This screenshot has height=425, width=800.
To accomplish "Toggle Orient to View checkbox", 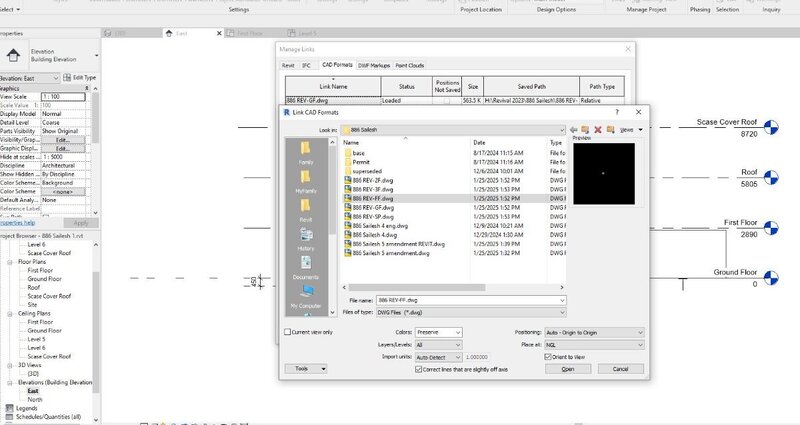I will point(548,357).
